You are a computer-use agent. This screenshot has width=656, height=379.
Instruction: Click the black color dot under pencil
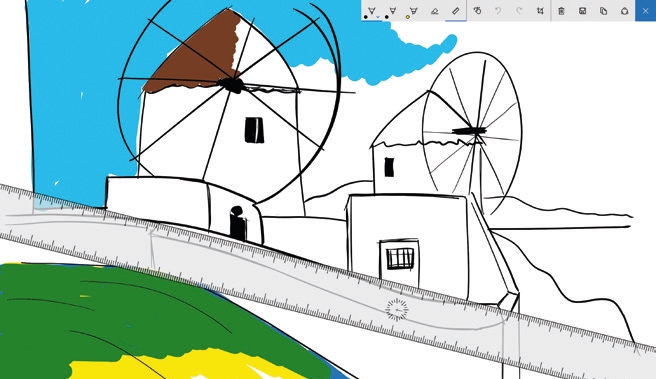pyautogui.click(x=387, y=17)
